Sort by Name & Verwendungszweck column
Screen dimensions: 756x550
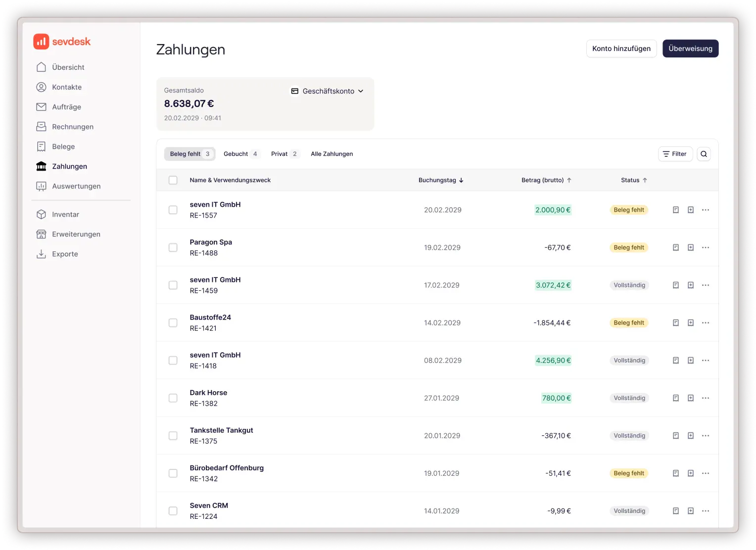[230, 180]
